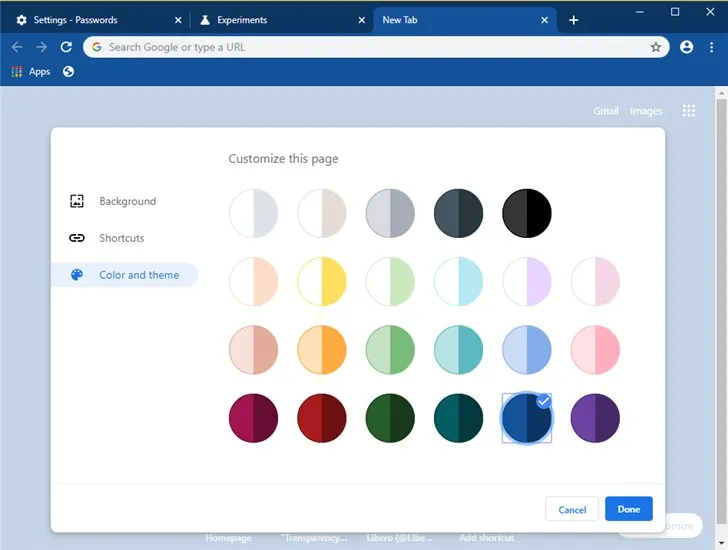
Task: Open the profile avatar icon
Action: tap(686, 47)
